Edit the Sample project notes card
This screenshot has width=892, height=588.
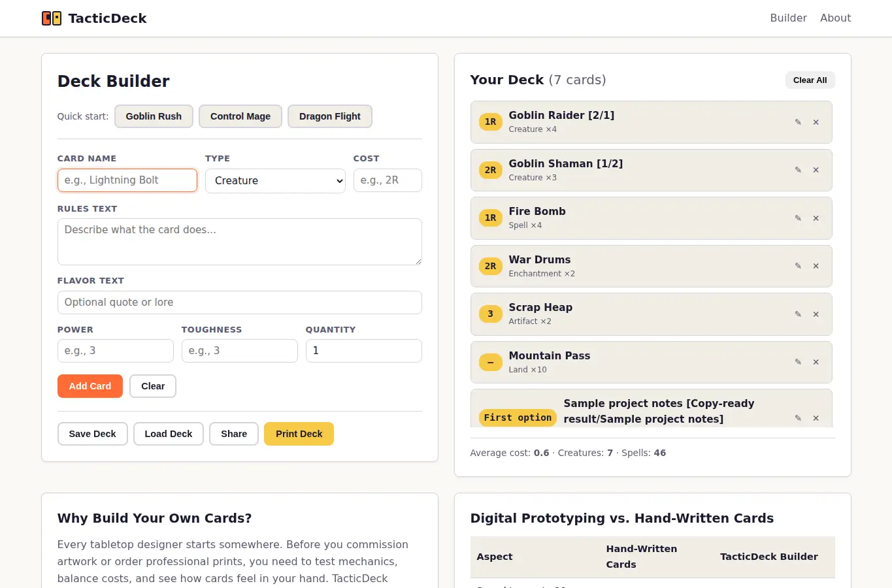click(x=798, y=418)
